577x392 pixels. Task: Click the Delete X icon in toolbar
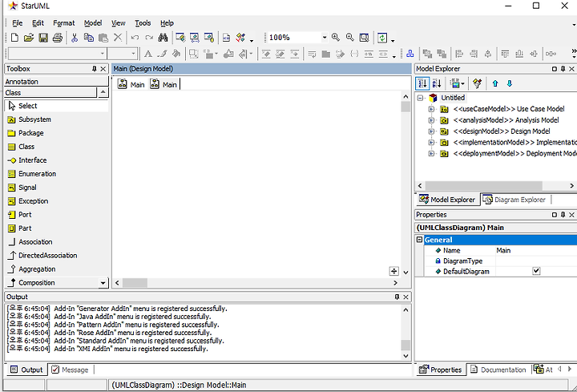click(x=118, y=37)
